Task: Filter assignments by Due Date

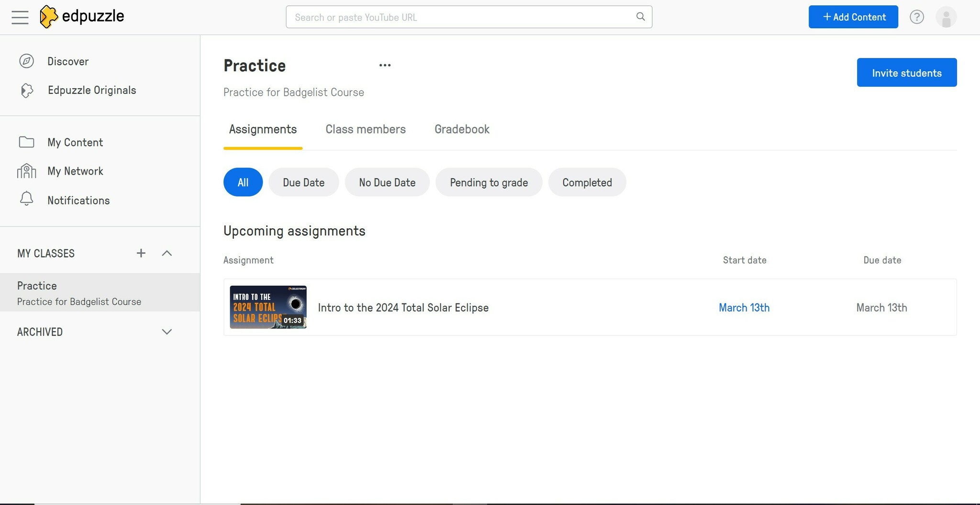Action: click(x=303, y=182)
